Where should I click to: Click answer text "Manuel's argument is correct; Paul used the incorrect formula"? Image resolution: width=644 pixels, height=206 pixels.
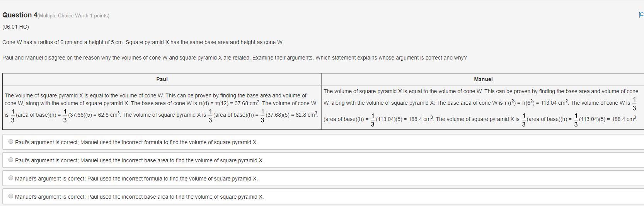pos(136,179)
